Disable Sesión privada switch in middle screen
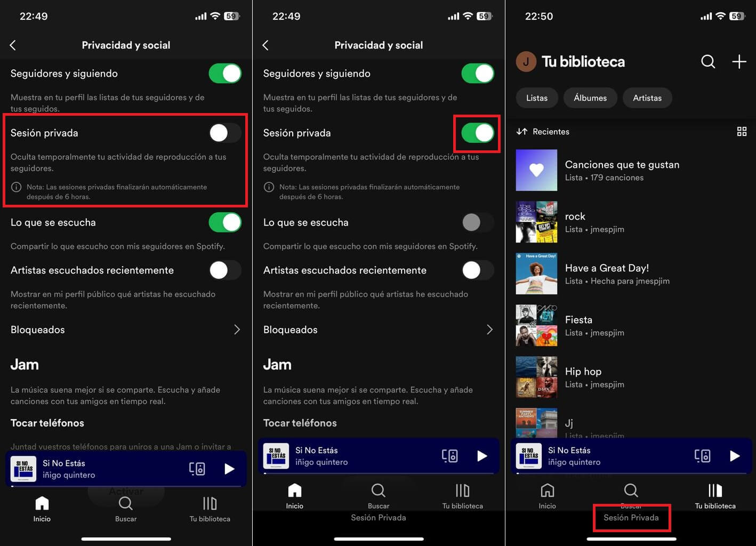Viewport: 756px width, 546px height. [x=478, y=133]
